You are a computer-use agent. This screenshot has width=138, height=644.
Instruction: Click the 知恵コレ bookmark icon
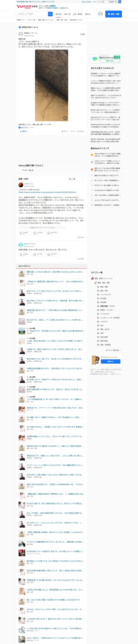click(x=65, y=131)
